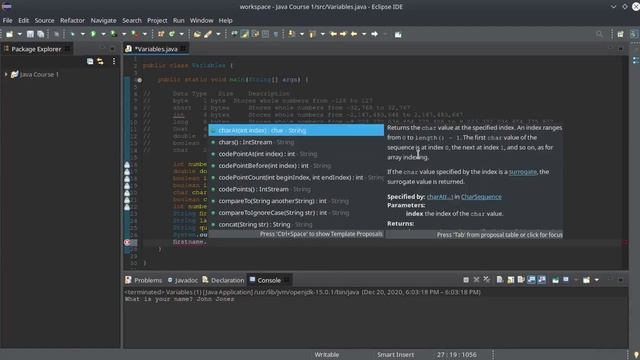Click the Coverage run toolbar icon

(x=114, y=34)
